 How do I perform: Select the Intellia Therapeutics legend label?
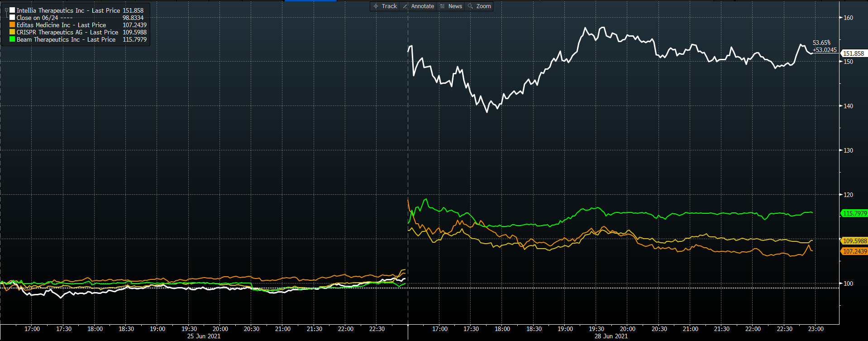[x=68, y=10]
